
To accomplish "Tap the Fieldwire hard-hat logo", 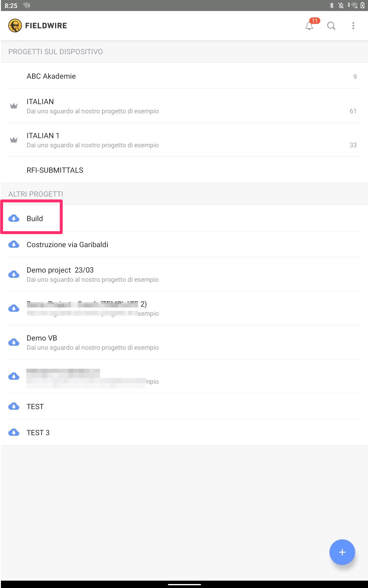I will point(15,26).
